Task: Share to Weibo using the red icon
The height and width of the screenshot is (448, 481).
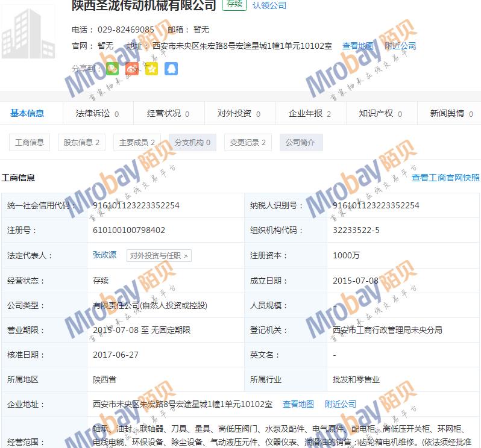Action: (x=132, y=69)
